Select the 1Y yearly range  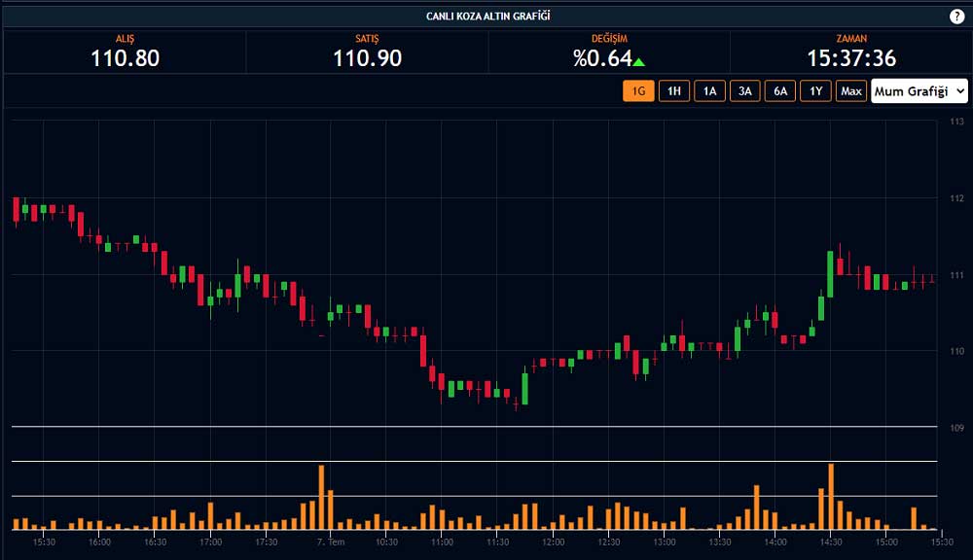point(816,91)
